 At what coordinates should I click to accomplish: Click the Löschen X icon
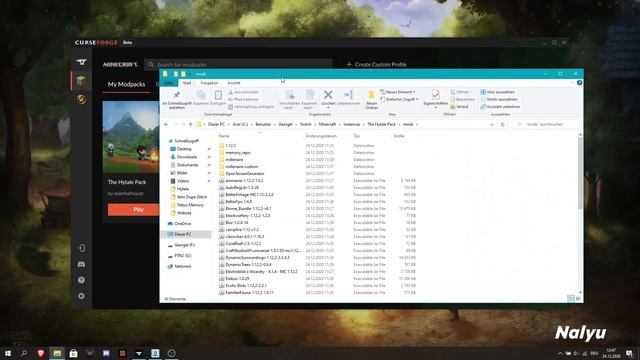(328, 95)
